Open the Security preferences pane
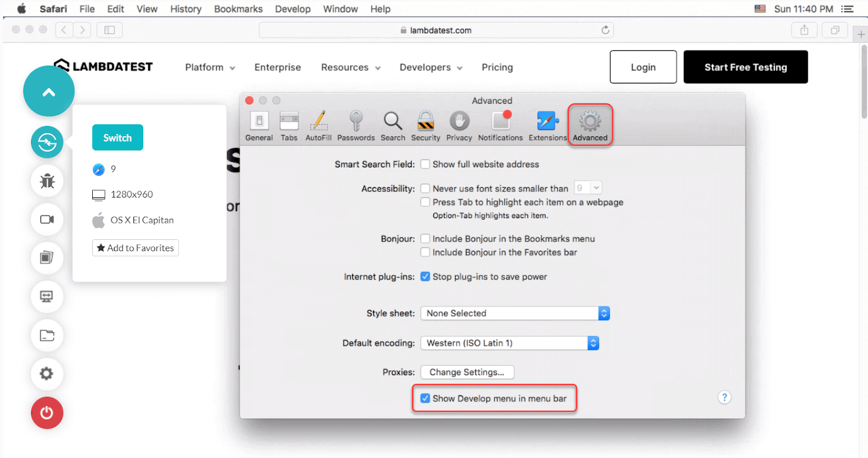The height and width of the screenshot is (458, 868). (x=426, y=126)
